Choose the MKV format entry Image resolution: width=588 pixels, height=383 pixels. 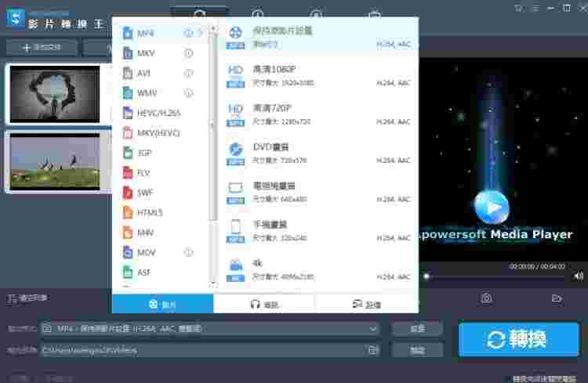(x=162, y=53)
